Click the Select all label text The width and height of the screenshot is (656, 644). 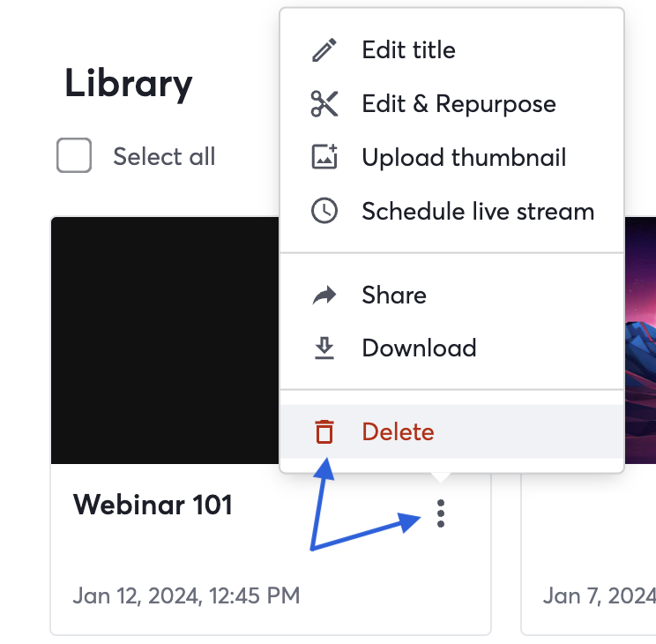164,157
